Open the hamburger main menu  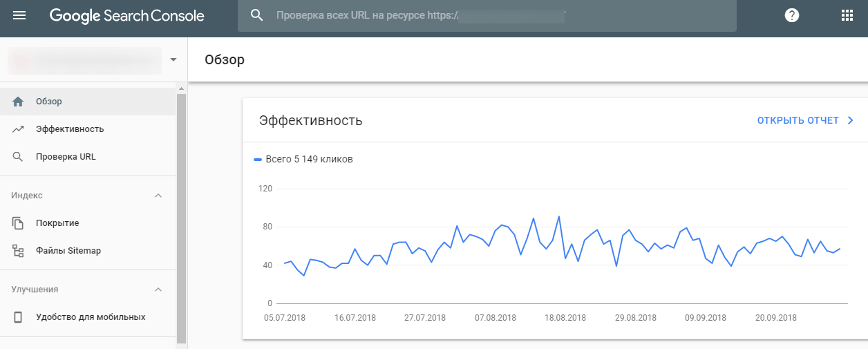pyautogui.click(x=19, y=15)
